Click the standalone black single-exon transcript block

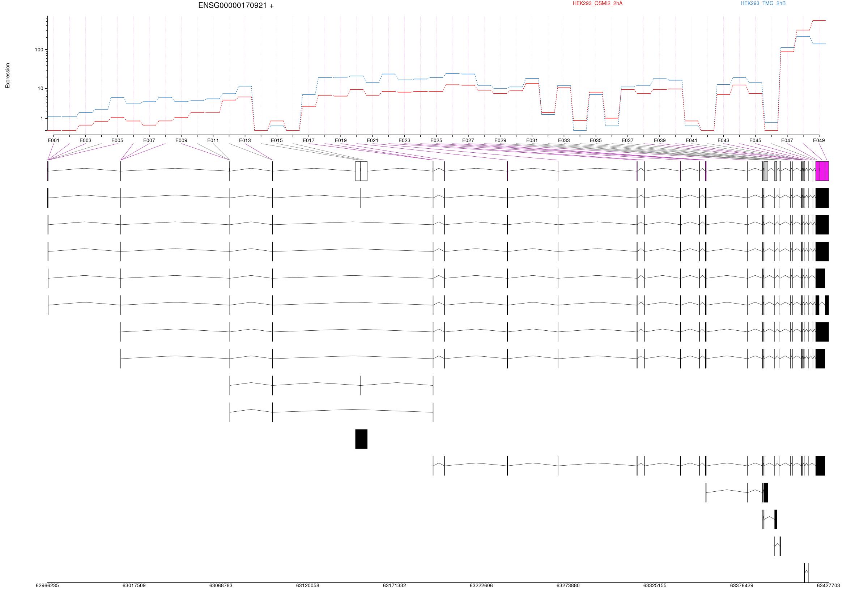pos(361,439)
